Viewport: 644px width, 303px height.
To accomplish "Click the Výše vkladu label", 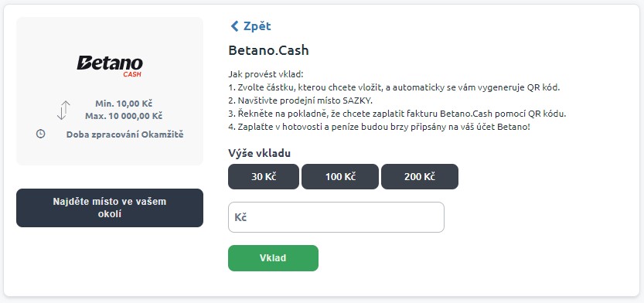I will coord(260,154).
